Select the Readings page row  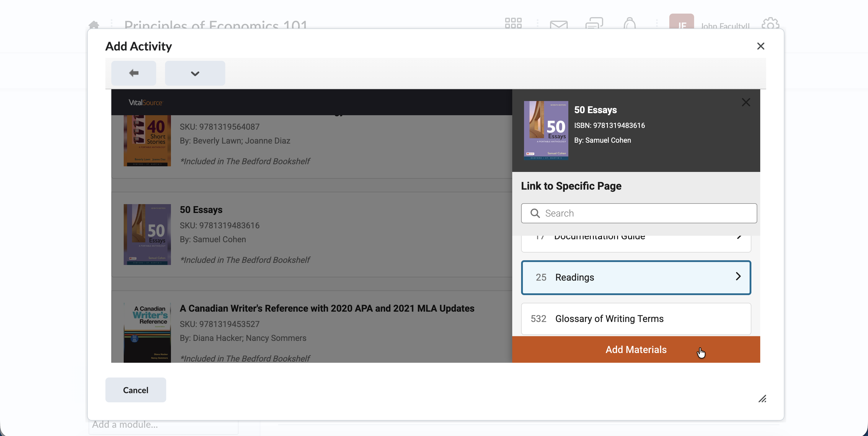coord(636,277)
